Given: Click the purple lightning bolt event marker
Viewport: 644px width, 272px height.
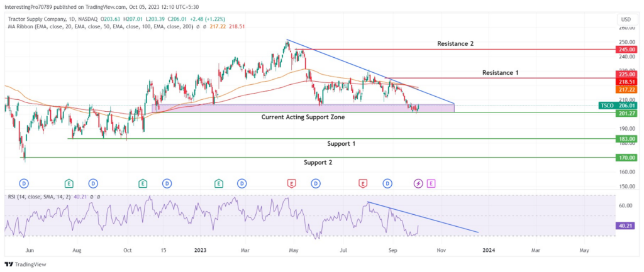Looking at the screenshot, I should point(418,183).
